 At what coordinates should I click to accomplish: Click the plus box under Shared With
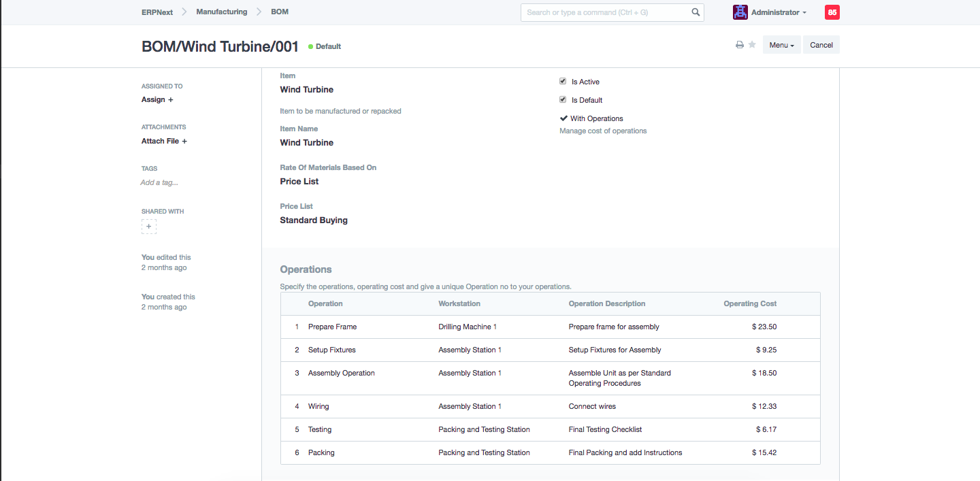click(149, 227)
